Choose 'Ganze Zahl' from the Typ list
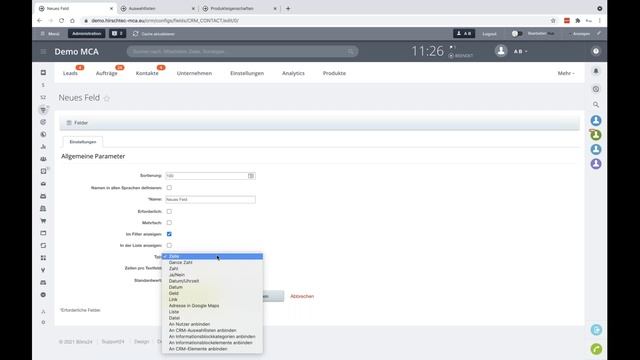This screenshot has width=640, height=360. [x=212, y=262]
